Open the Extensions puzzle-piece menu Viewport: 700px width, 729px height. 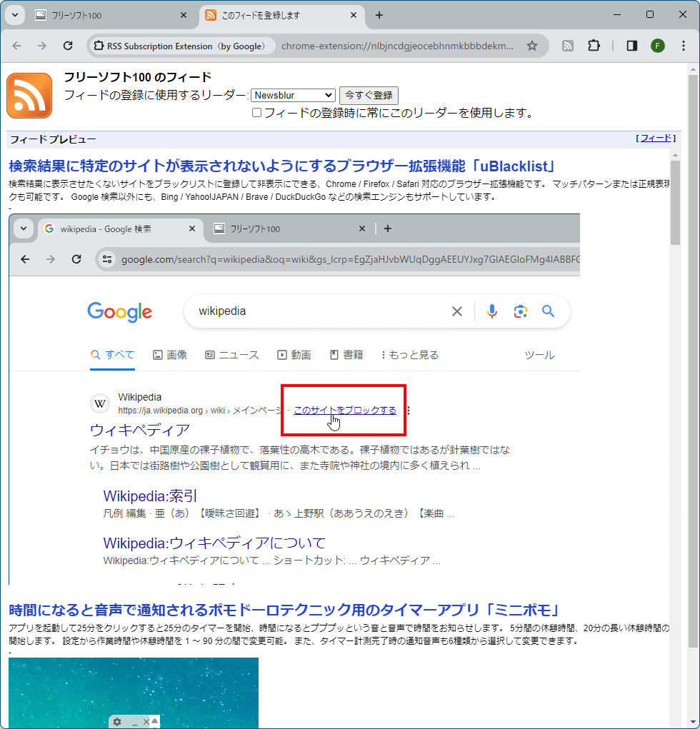click(594, 46)
